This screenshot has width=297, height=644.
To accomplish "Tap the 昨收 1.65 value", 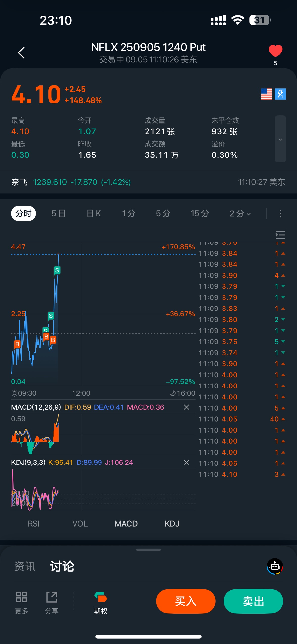I will click(87, 155).
